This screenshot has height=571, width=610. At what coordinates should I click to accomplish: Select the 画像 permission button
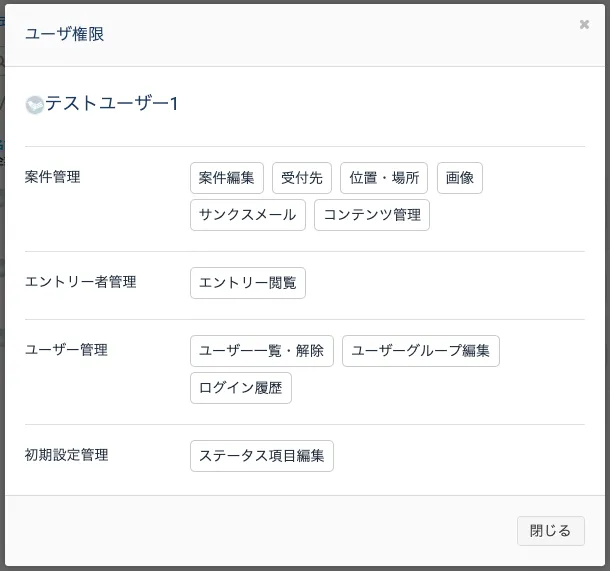click(x=460, y=178)
